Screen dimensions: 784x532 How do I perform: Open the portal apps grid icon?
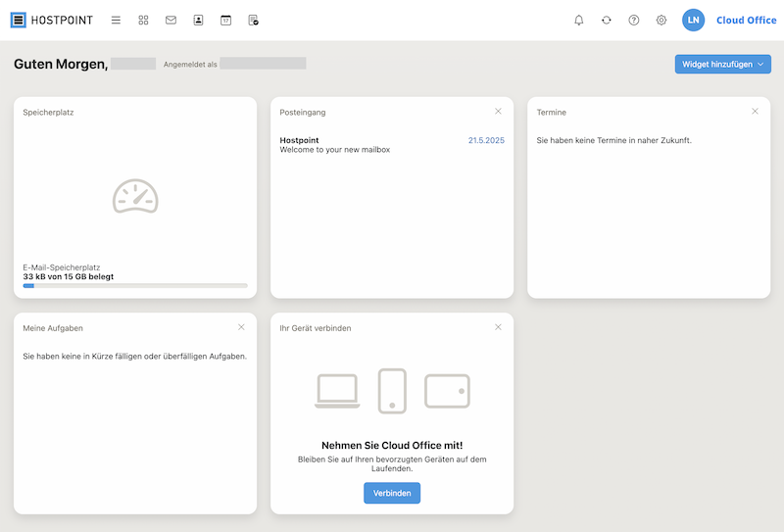143,20
